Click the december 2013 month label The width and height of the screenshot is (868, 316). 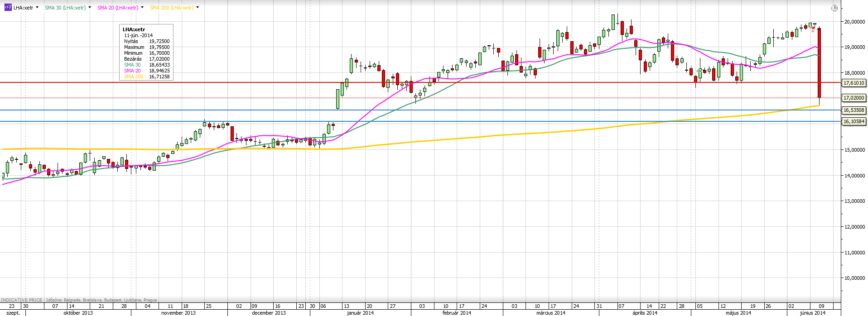[x=269, y=313]
